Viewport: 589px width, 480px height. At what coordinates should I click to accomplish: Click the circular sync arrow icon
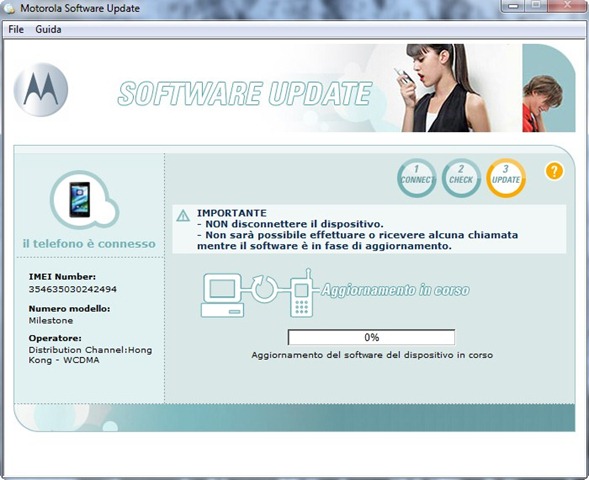[264, 289]
